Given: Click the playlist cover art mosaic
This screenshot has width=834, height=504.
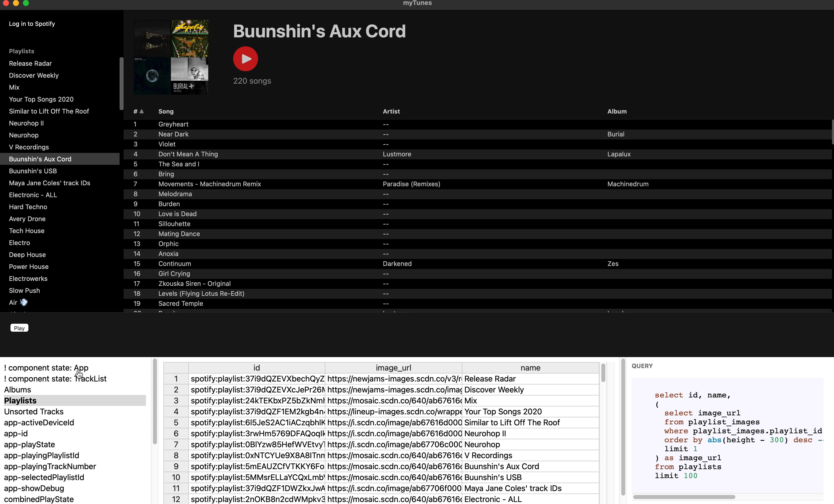Looking at the screenshot, I should tap(171, 57).
